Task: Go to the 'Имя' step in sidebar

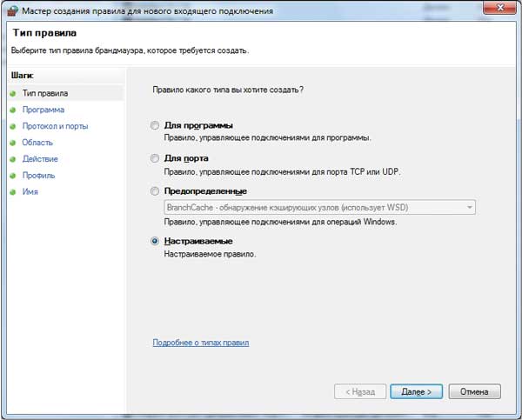Action: tap(30, 192)
